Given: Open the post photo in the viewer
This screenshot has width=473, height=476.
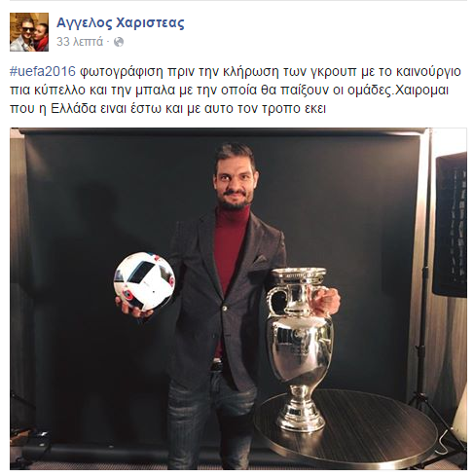Looking at the screenshot, I should click(x=238, y=299).
